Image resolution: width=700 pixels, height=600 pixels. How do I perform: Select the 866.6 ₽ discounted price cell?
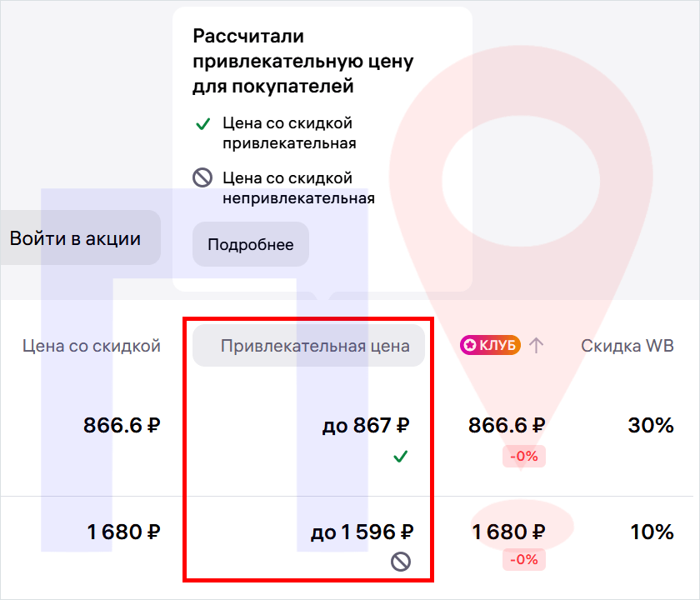click(122, 425)
